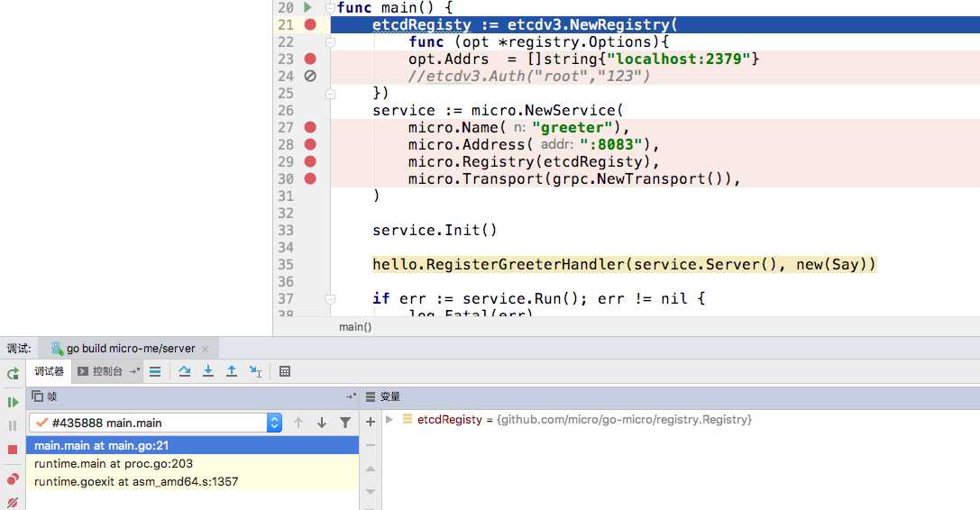Click the main() breadcrumb below the editor
Viewport: 980px width, 510px height.
tap(355, 327)
